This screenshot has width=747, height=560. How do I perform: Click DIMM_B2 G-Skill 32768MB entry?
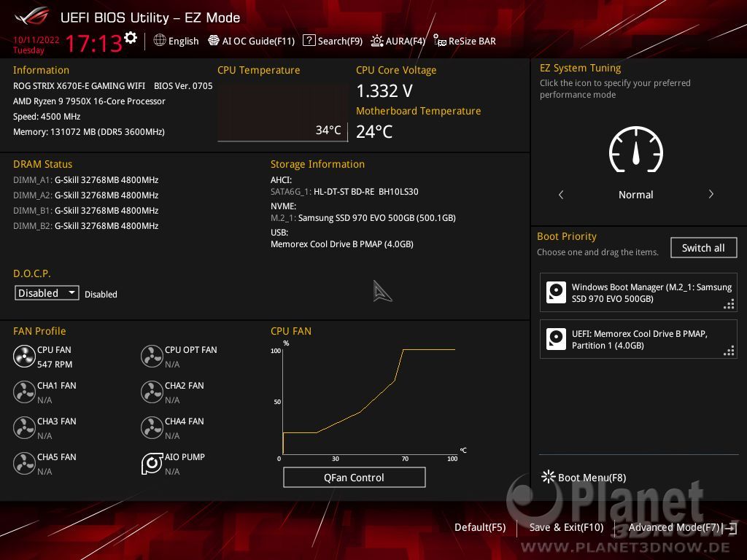pyautogui.click(x=86, y=226)
